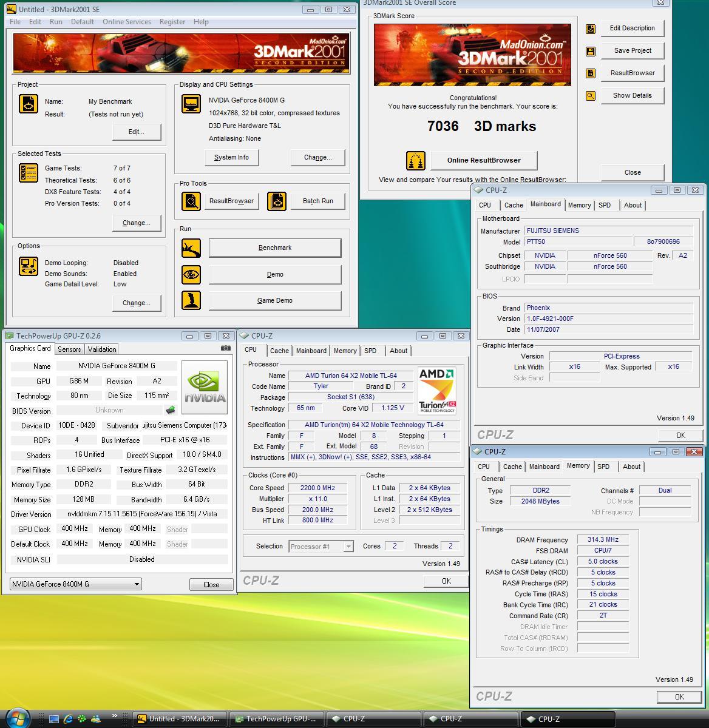Click the Edit Description icon in score window
709x728 pixels.
click(x=590, y=29)
